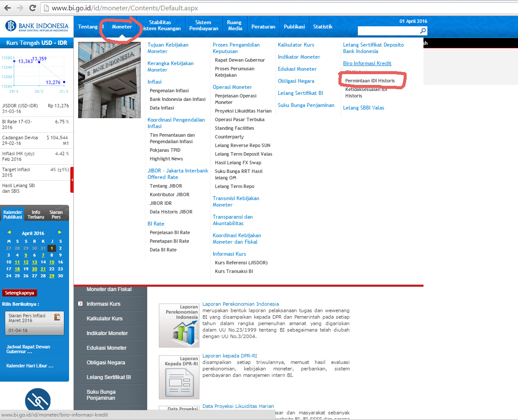Expand the Informasi Kurs sidebar item

pyautogui.click(x=80, y=304)
